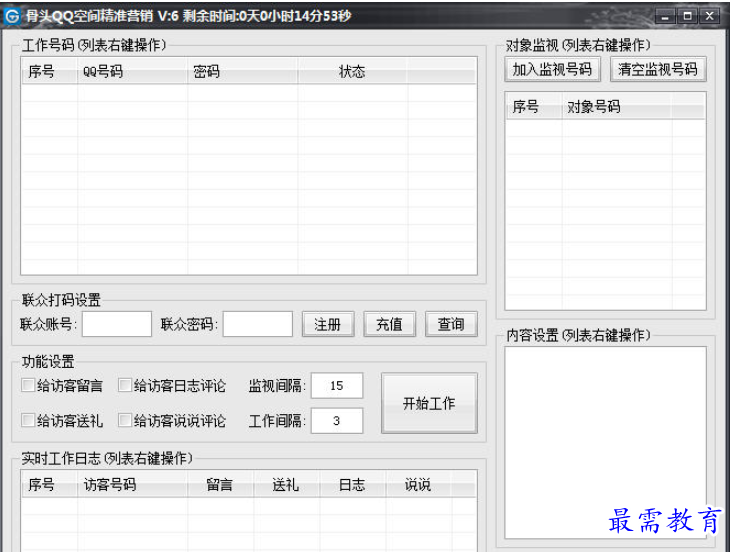Click 序号 column header in 工作号码 list
Image resolution: width=730 pixels, height=552 pixels.
(x=49, y=71)
